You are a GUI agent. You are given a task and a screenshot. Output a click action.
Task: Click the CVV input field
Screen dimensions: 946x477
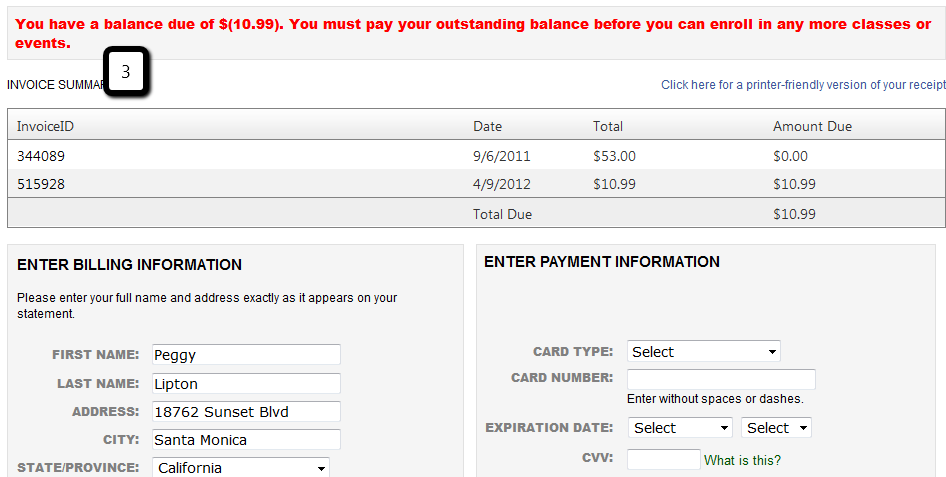pos(664,460)
